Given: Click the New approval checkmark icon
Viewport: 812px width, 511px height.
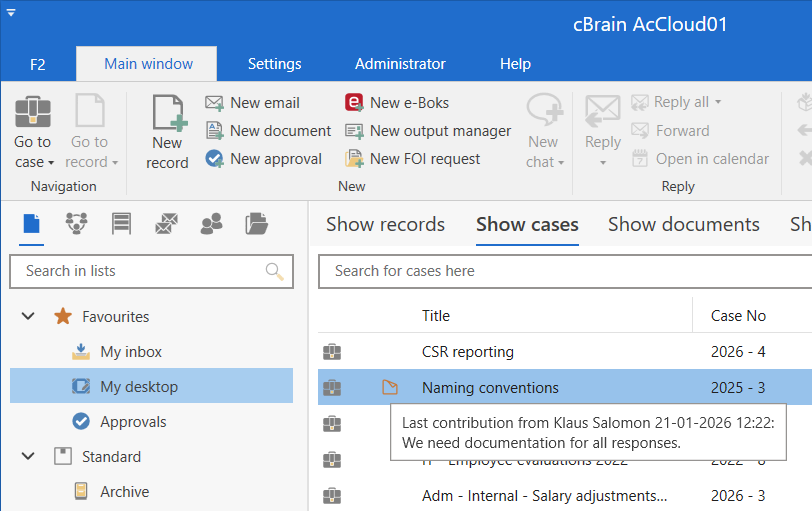Looking at the screenshot, I should pos(214,158).
